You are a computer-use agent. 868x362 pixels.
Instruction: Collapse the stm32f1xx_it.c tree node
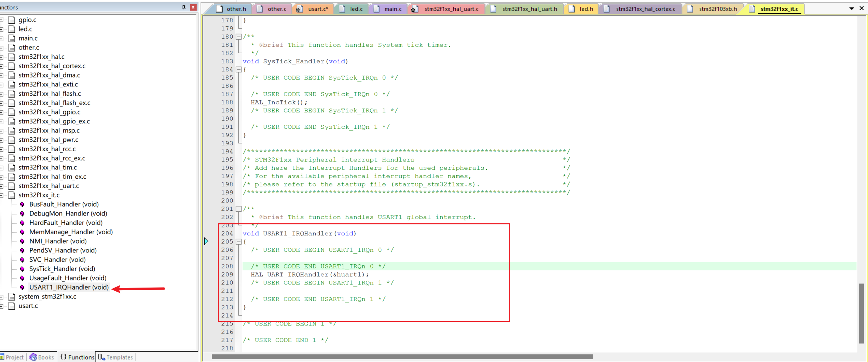pos(1,195)
